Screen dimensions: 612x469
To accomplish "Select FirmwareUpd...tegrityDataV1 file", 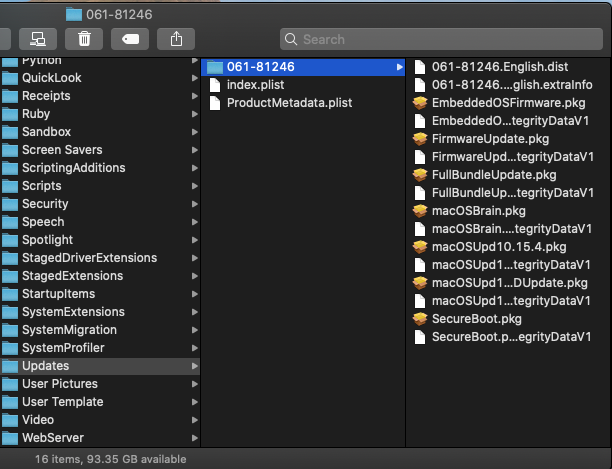I will point(509,157).
